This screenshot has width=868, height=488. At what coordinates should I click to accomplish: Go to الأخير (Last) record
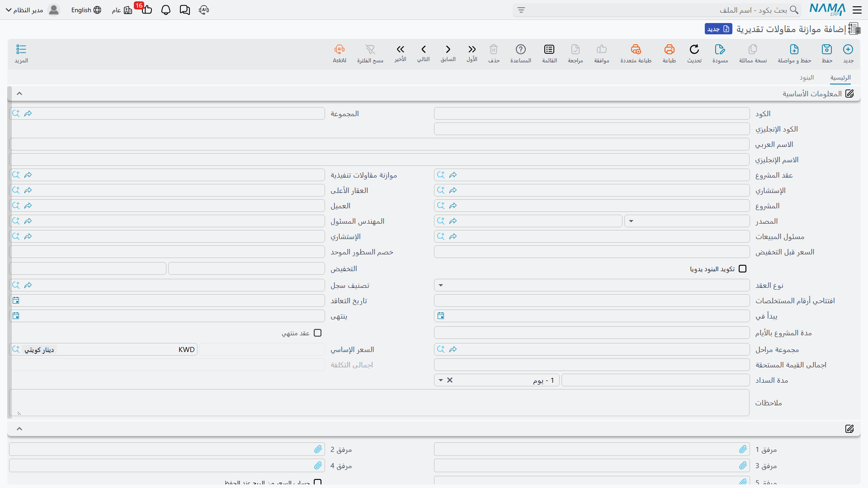400,49
